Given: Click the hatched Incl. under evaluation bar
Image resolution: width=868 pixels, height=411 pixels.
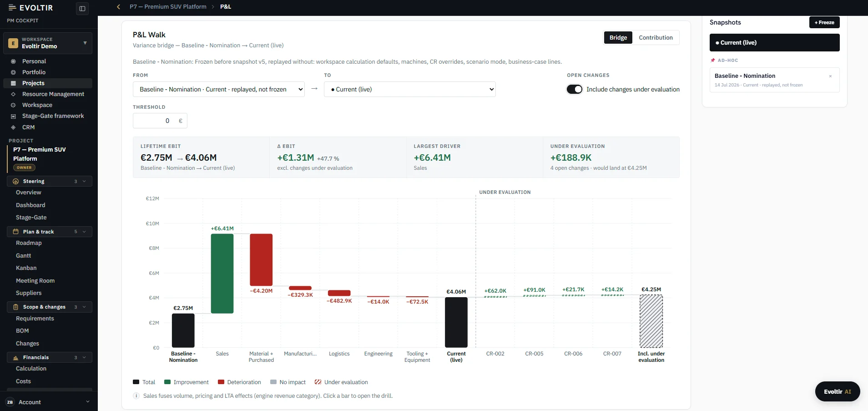Looking at the screenshot, I should tap(651, 321).
